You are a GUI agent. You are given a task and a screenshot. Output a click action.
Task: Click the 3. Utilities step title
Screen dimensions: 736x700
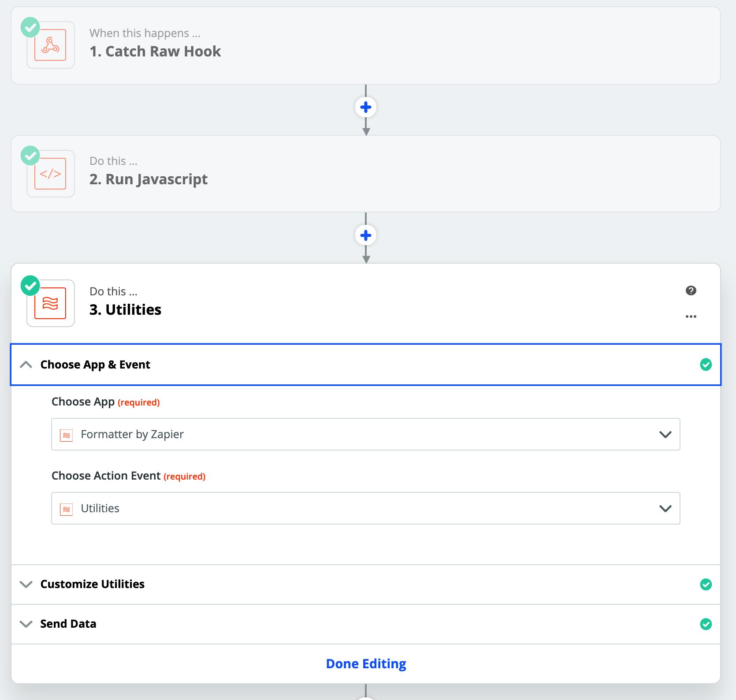(126, 310)
